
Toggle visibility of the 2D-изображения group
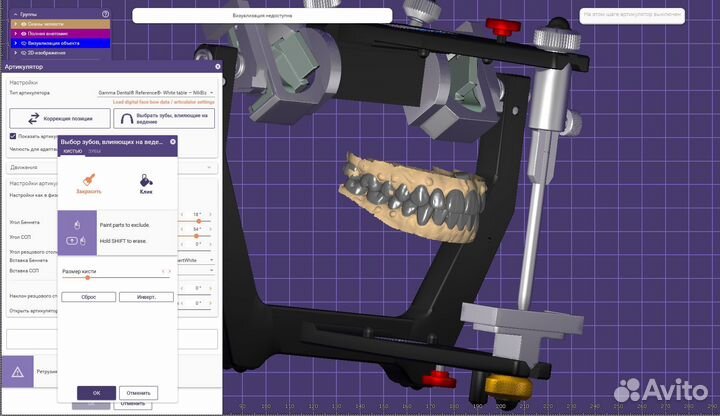click(21, 51)
